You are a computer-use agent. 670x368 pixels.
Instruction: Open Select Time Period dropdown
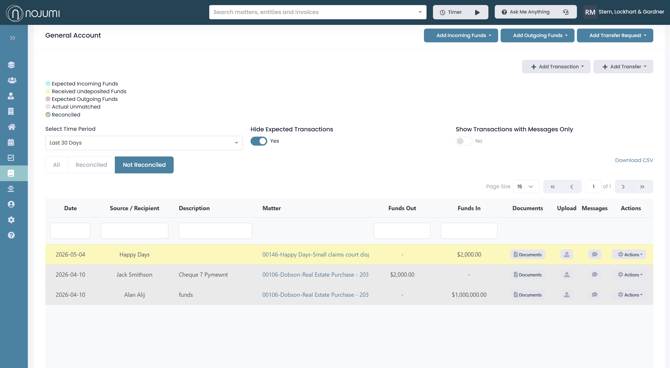click(x=144, y=143)
